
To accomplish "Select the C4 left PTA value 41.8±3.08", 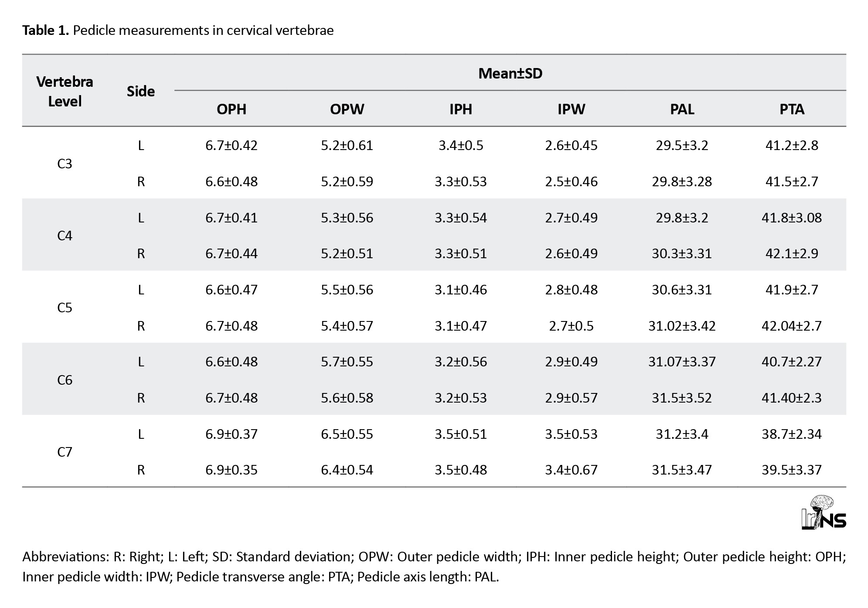I will 792,218.
